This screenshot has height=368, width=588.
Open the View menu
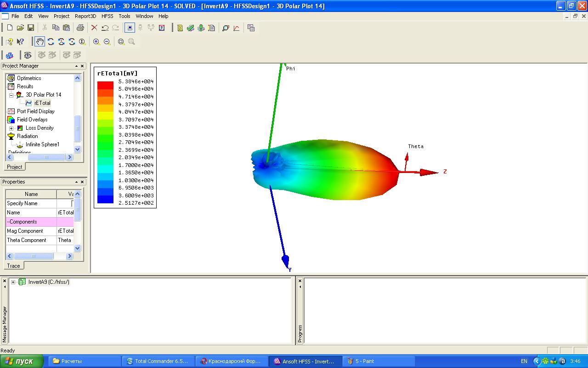(x=43, y=16)
